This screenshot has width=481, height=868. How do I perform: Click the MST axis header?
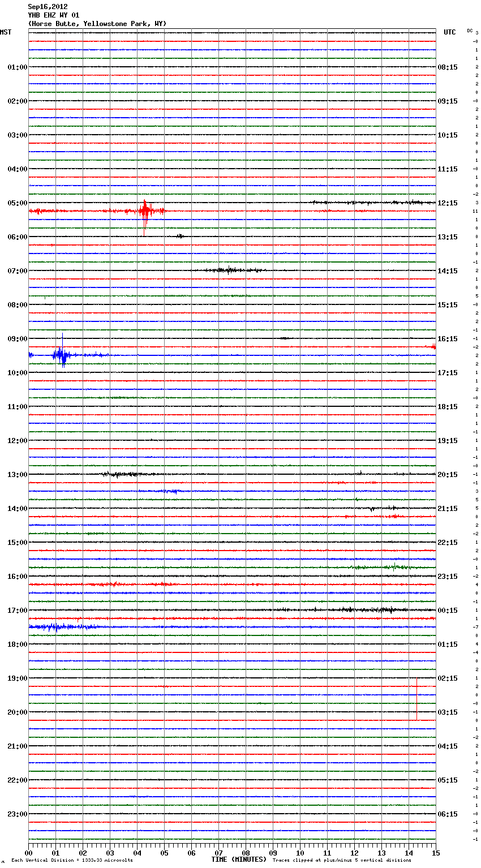[x=6, y=32]
